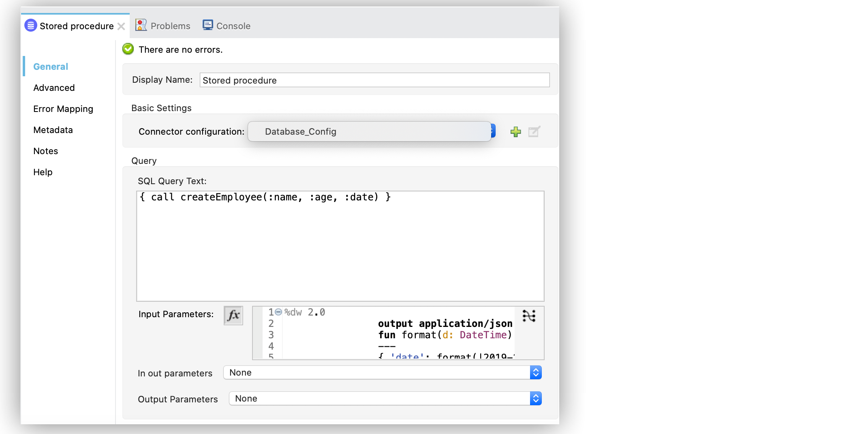The height and width of the screenshot is (434, 868).
Task: Close the Stored procedure tab
Action: pyautogui.click(x=121, y=26)
